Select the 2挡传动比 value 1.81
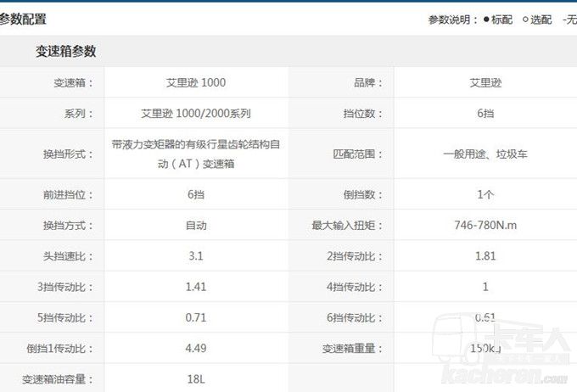The height and width of the screenshot is (392, 577). tap(485, 255)
